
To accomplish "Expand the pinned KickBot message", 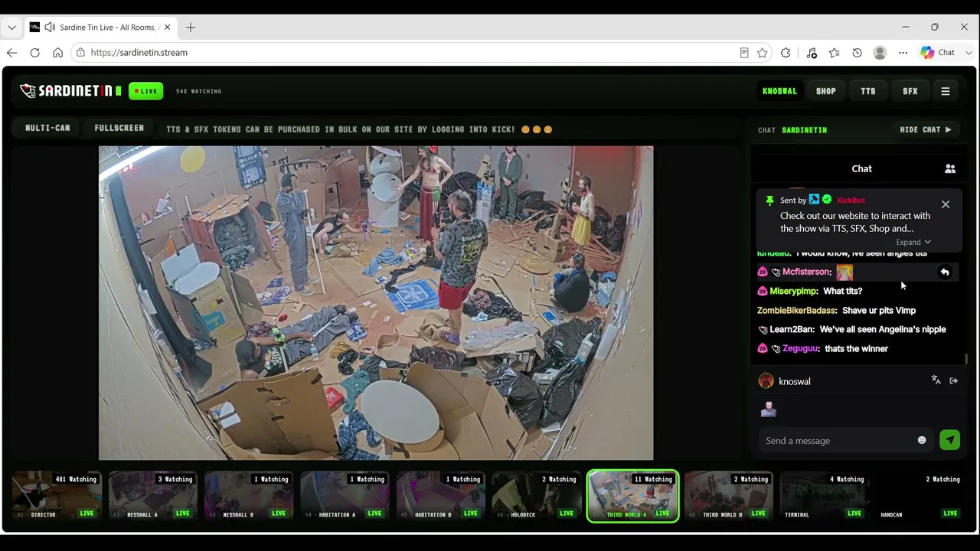I will coord(913,242).
